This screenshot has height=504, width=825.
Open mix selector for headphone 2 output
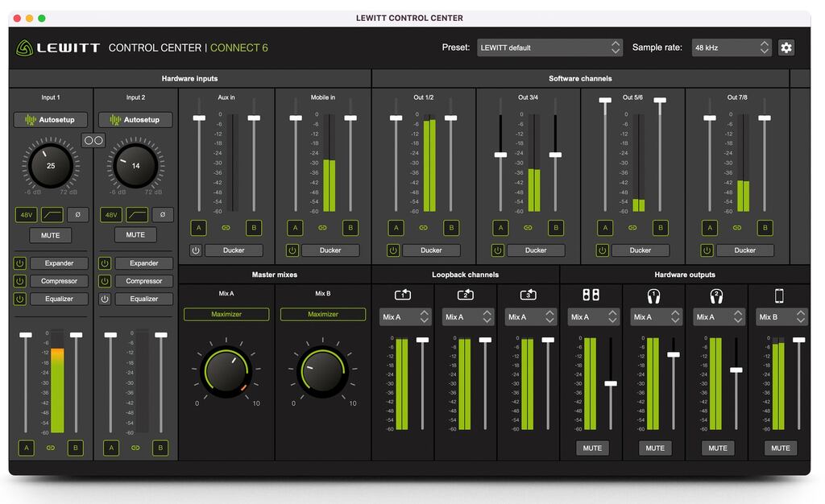719,317
